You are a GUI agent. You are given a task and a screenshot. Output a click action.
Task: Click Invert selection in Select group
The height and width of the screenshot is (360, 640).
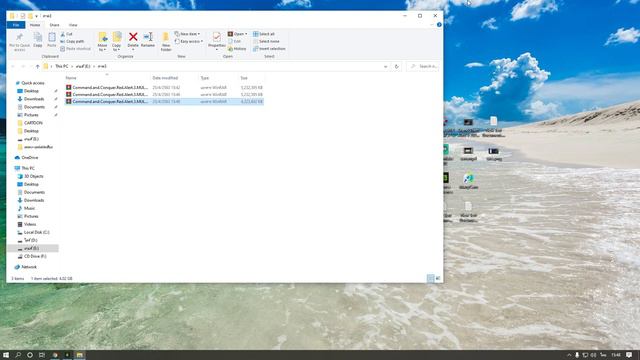[269, 49]
